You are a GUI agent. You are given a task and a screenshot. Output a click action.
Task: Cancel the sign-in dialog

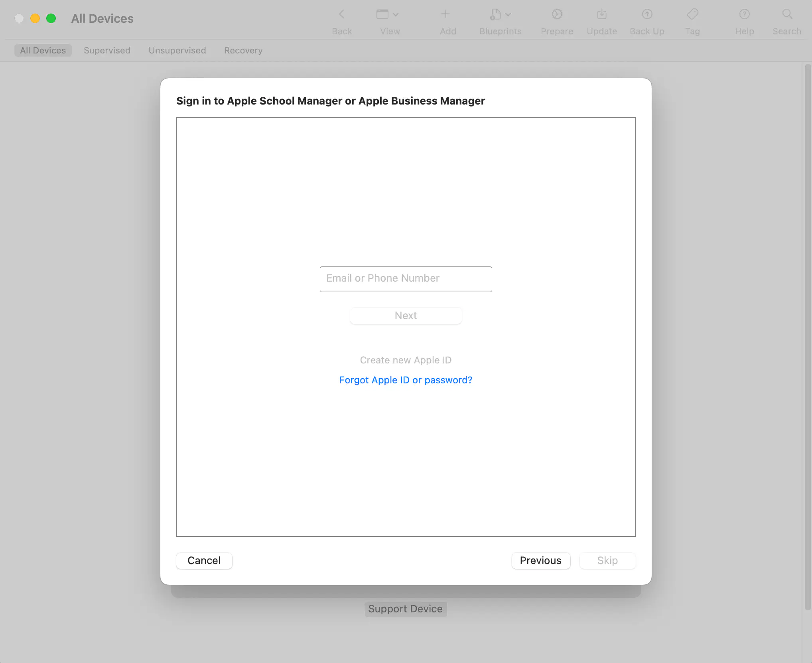[x=204, y=560]
